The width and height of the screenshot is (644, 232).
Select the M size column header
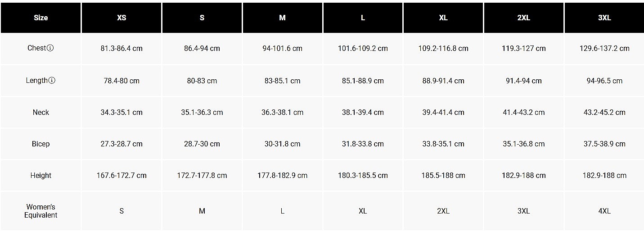click(x=282, y=18)
